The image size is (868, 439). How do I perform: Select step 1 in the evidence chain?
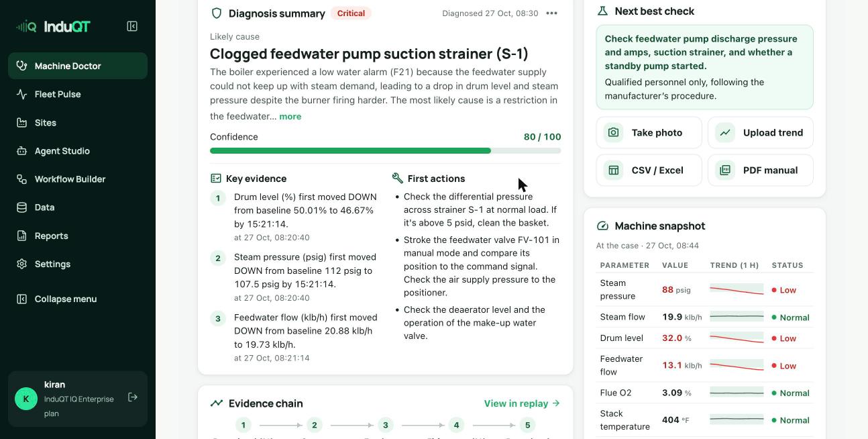243,425
